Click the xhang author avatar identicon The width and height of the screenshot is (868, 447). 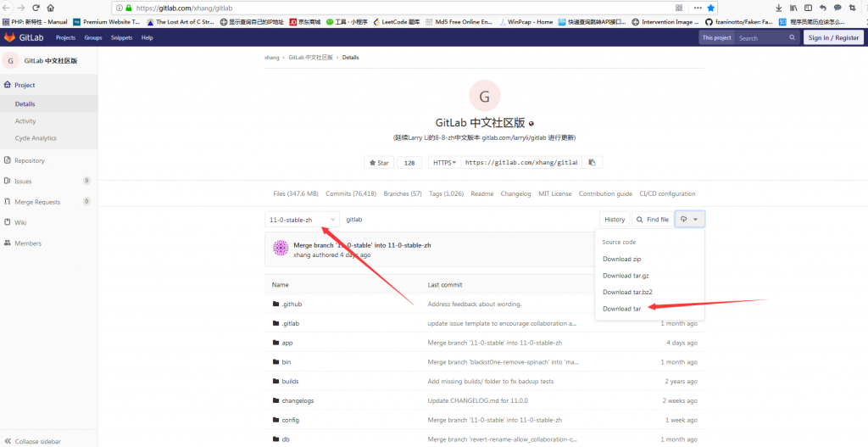point(281,249)
